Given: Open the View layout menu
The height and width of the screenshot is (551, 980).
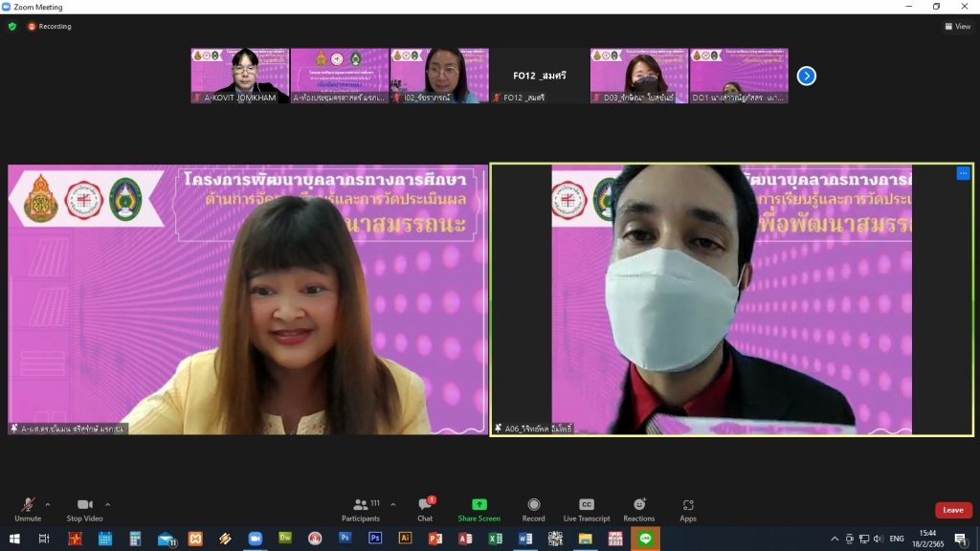Looking at the screenshot, I should [x=957, y=26].
